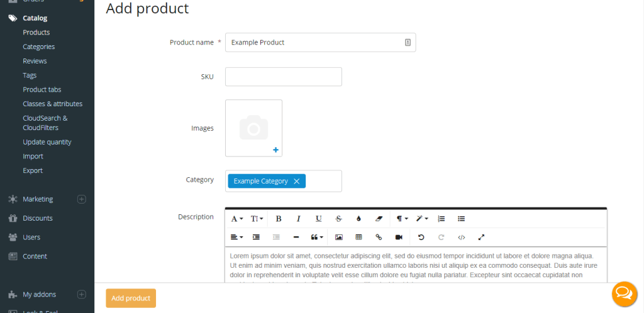Open the paragraph format dropdown
This screenshot has width=644, height=313.
click(402, 219)
